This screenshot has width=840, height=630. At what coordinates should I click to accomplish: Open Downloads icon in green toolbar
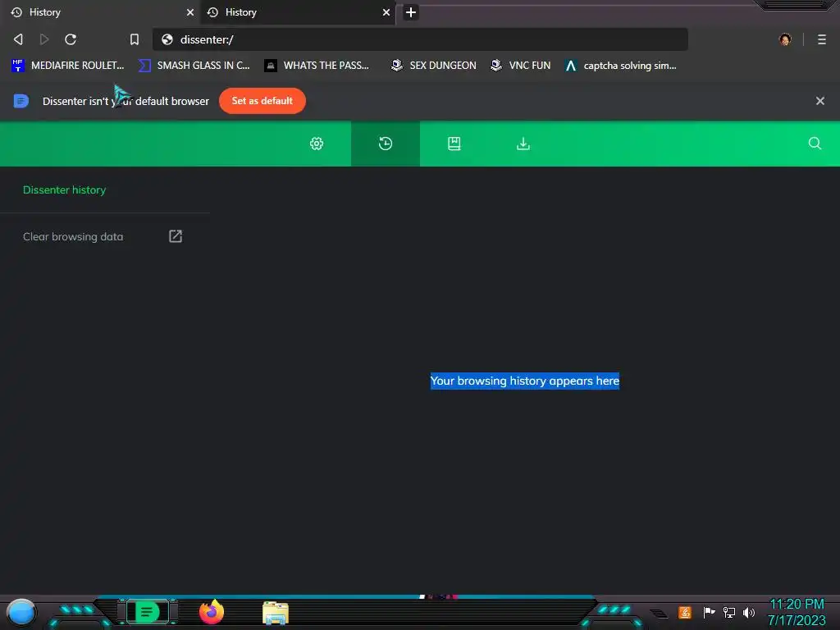click(523, 144)
